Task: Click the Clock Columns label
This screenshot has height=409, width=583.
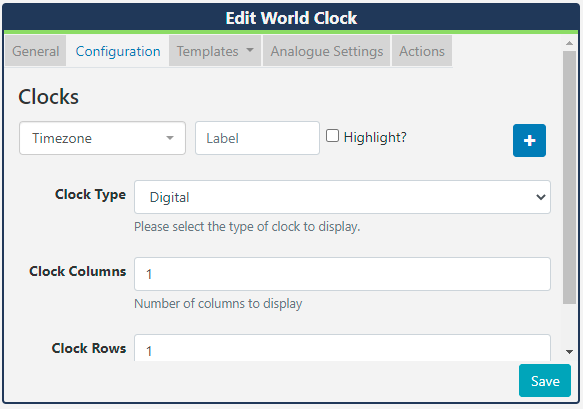Action: pyautogui.click(x=78, y=271)
